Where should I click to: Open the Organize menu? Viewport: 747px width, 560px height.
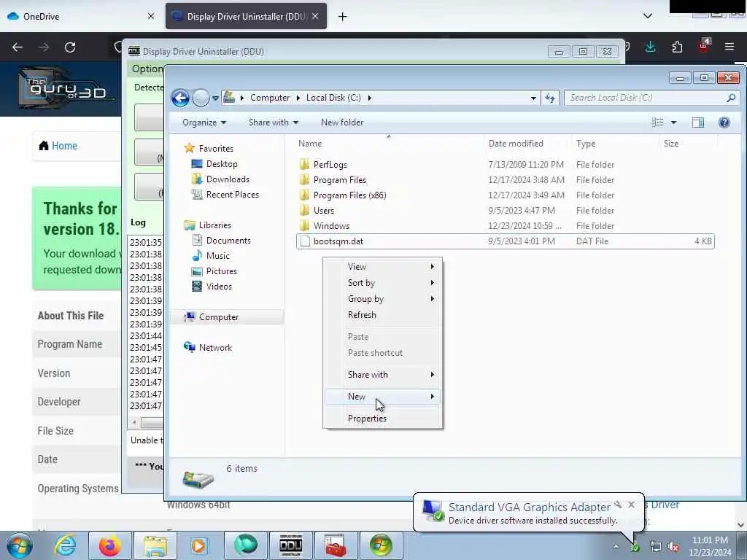[x=204, y=122]
